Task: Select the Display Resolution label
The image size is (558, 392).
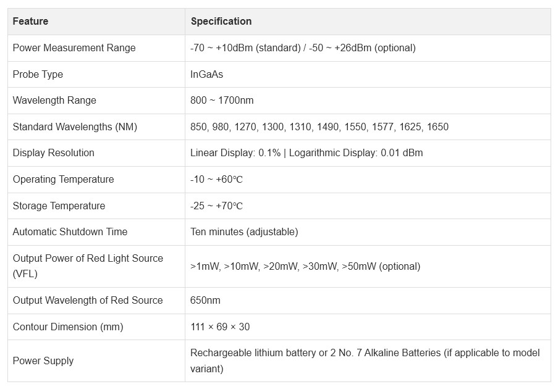Action: [53, 153]
